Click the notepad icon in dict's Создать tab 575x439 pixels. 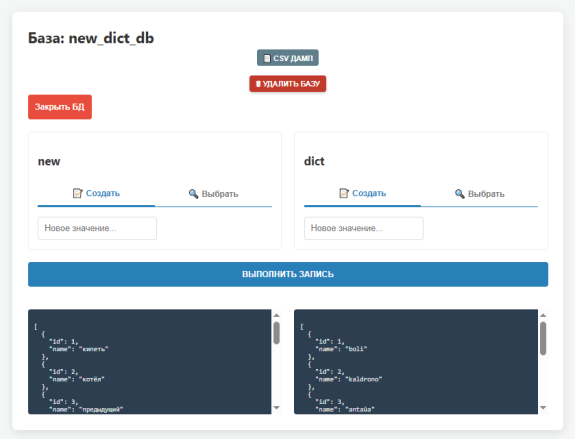point(344,193)
